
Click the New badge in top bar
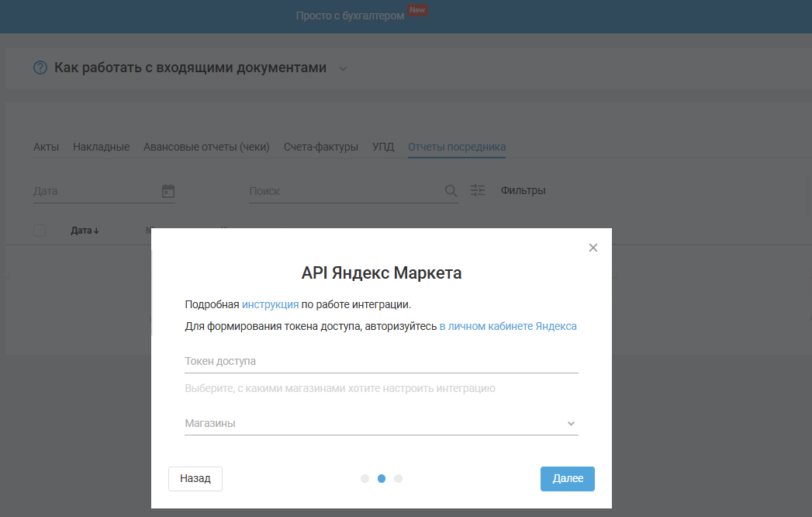(x=417, y=10)
